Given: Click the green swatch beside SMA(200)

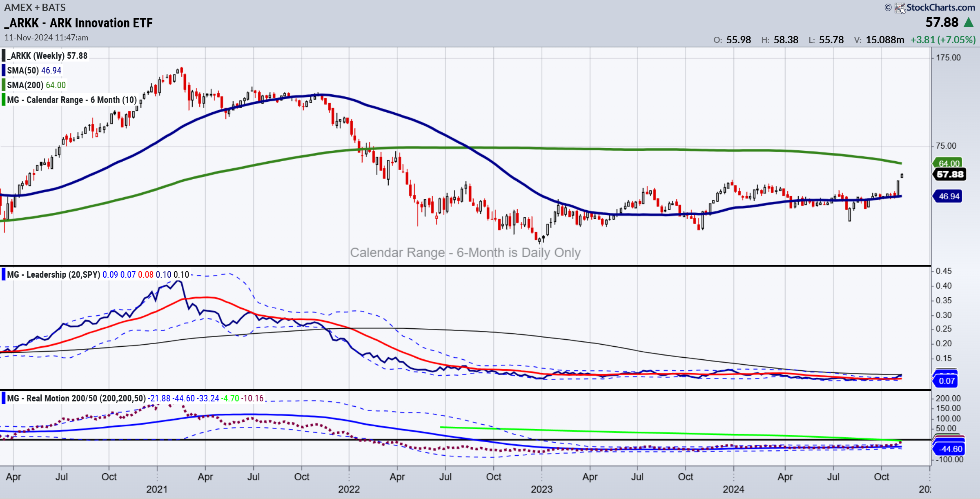Looking at the screenshot, I should click(x=3, y=85).
